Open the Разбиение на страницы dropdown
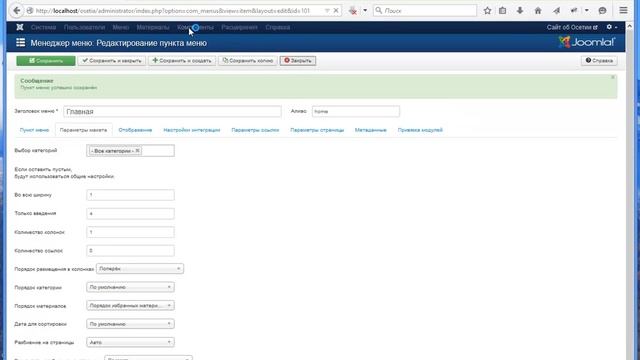This screenshot has height=360, width=640. pos(131,342)
